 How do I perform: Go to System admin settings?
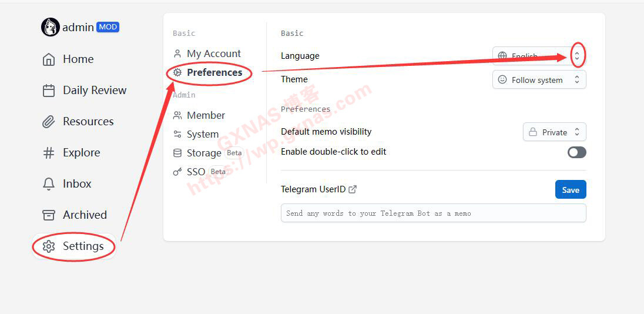(x=202, y=134)
